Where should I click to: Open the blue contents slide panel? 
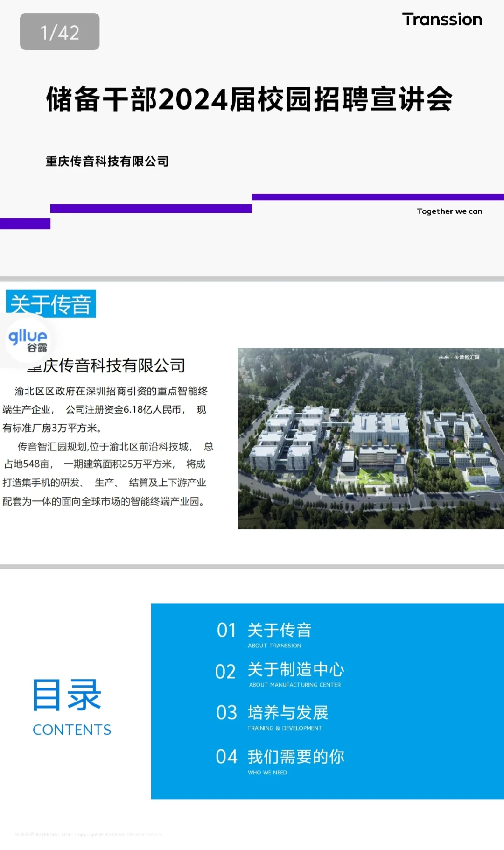click(328, 701)
